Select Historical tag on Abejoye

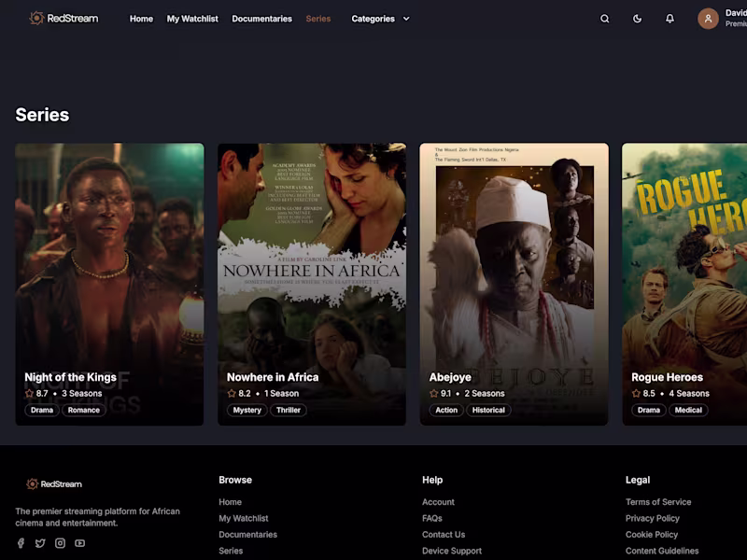point(488,410)
